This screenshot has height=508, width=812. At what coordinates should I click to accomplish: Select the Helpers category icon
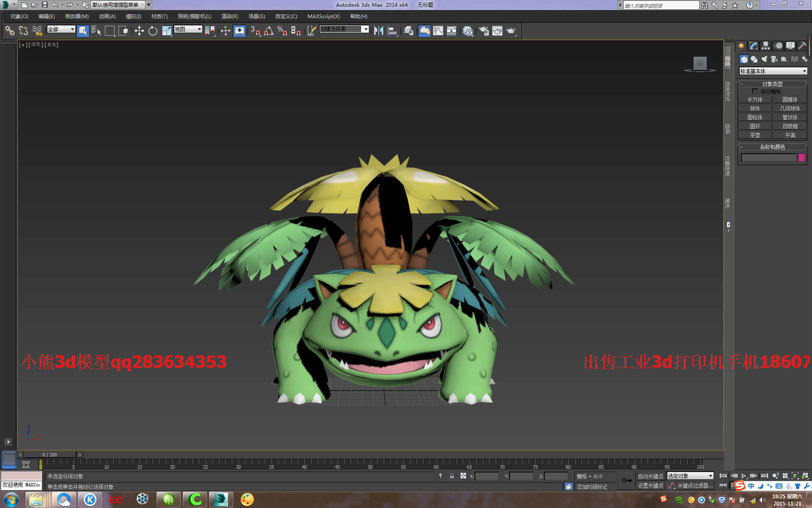785,59
